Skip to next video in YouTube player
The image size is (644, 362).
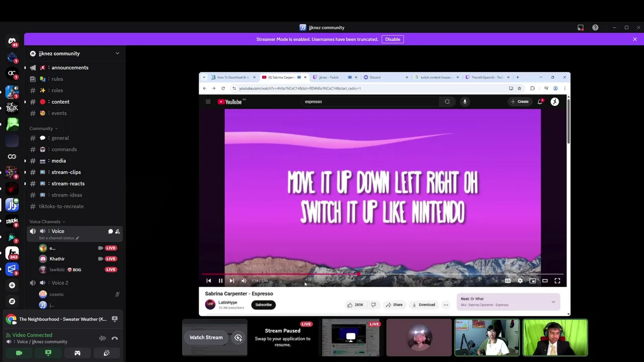pos(232,281)
